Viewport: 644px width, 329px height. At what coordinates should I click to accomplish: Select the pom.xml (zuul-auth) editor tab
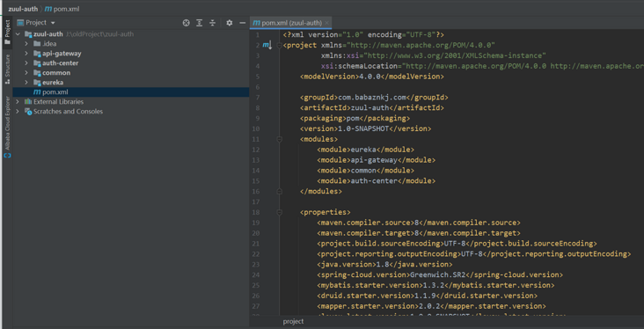point(288,23)
